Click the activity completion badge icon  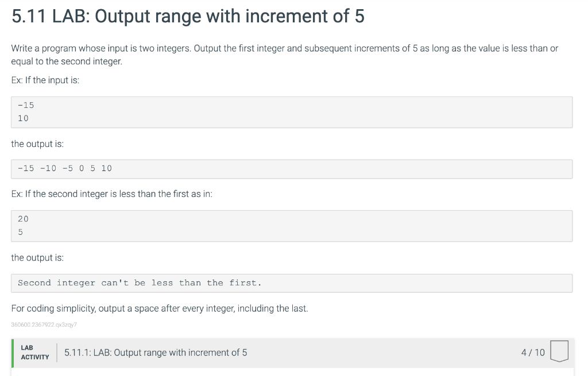[x=559, y=352]
